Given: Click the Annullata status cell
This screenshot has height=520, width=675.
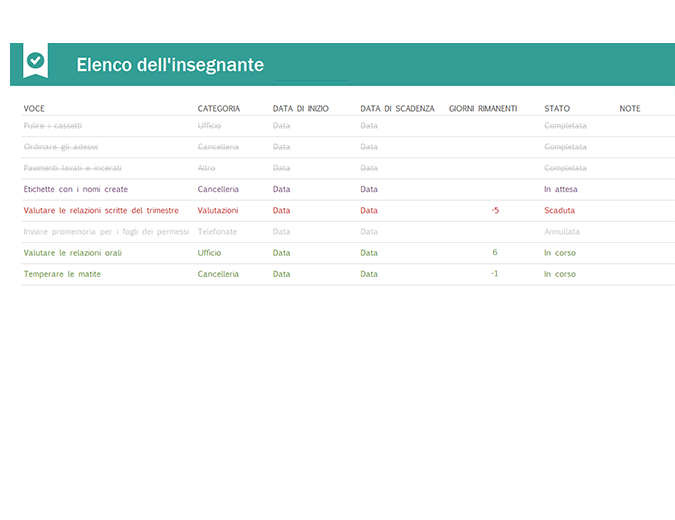Looking at the screenshot, I should (x=562, y=232).
